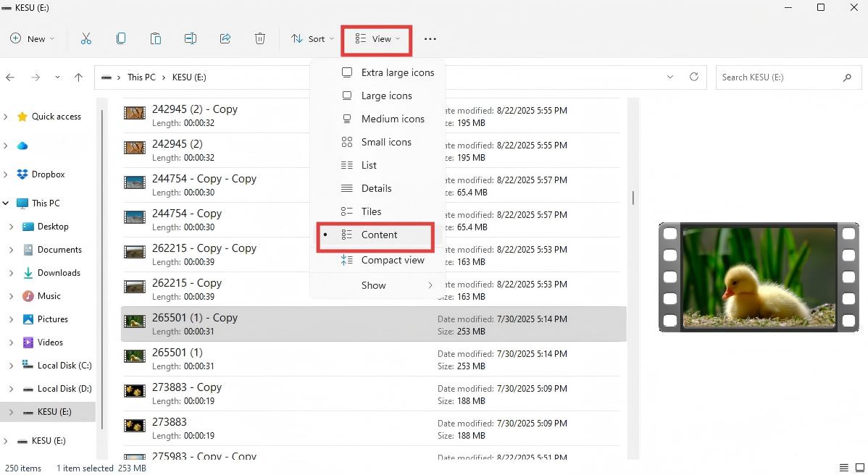Collapse the This PC tree node
Image resolution: width=868 pixels, height=475 pixels.
pyautogui.click(x=7, y=203)
